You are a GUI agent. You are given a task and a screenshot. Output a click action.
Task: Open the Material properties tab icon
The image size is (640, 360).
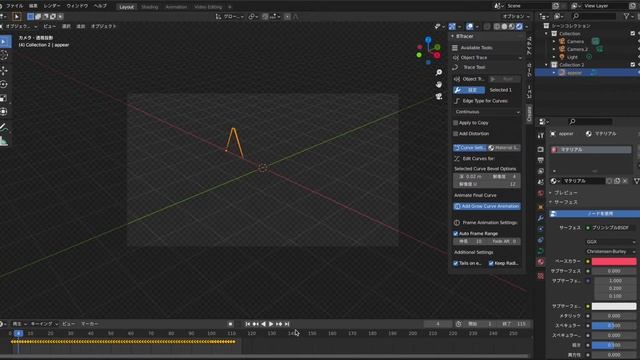540,262
